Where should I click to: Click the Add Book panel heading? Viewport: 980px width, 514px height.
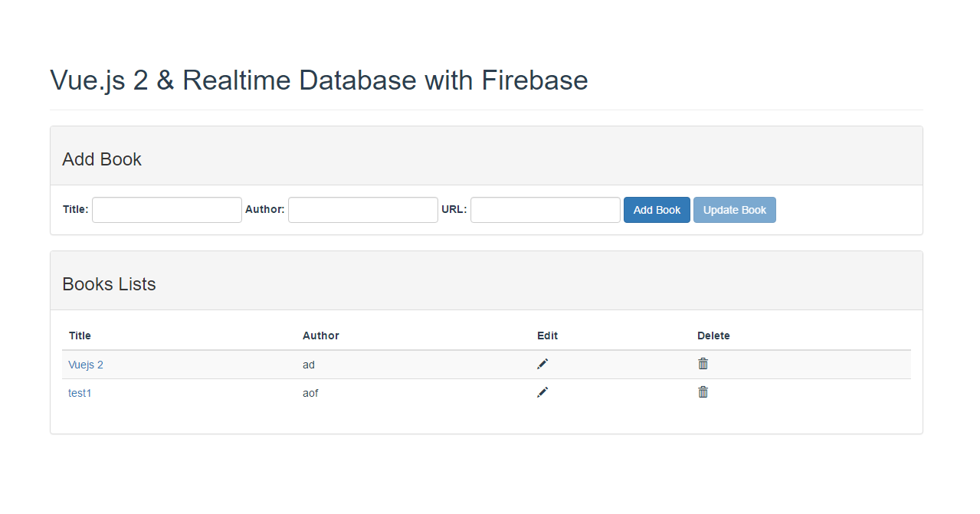tap(102, 159)
